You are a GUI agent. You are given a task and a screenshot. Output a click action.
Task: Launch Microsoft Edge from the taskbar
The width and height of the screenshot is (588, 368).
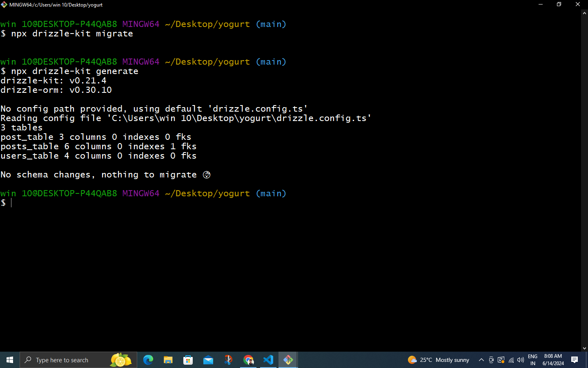(x=148, y=360)
